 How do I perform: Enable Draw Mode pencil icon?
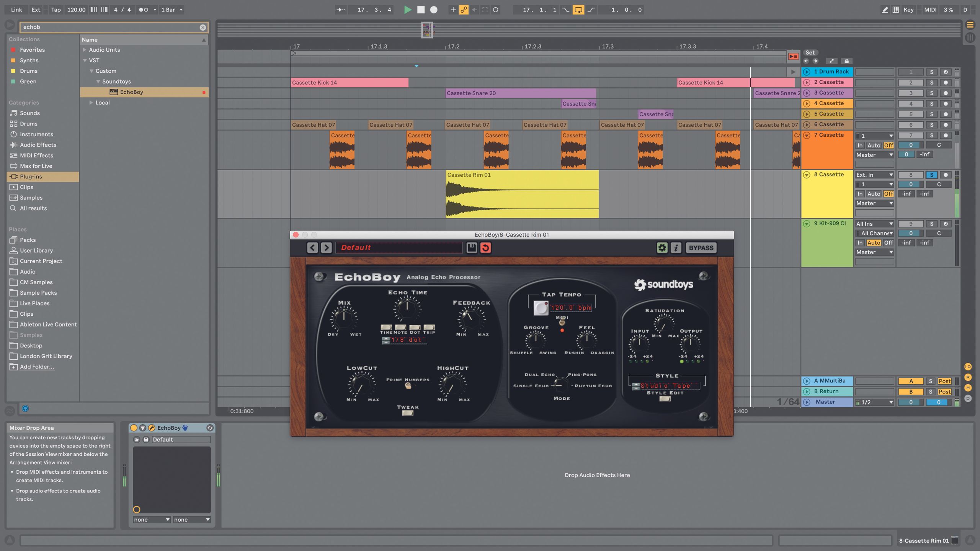[885, 10]
